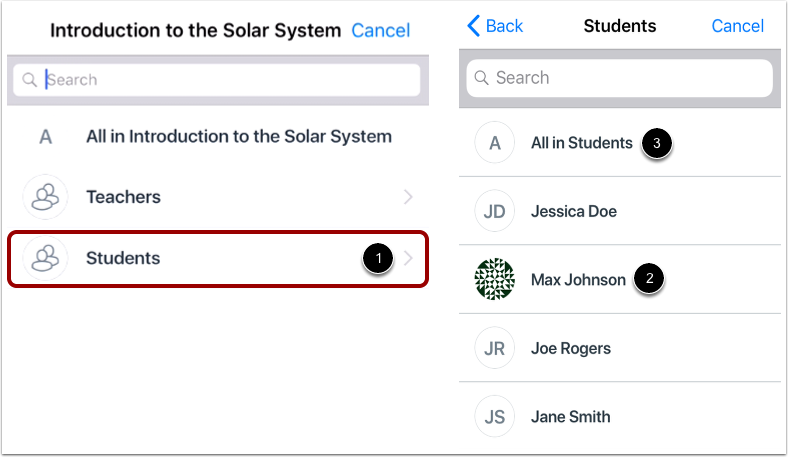Image resolution: width=788 pixels, height=457 pixels.
Task: Click Jessica Doe's JD avatar
Action: tap(494, 211)
